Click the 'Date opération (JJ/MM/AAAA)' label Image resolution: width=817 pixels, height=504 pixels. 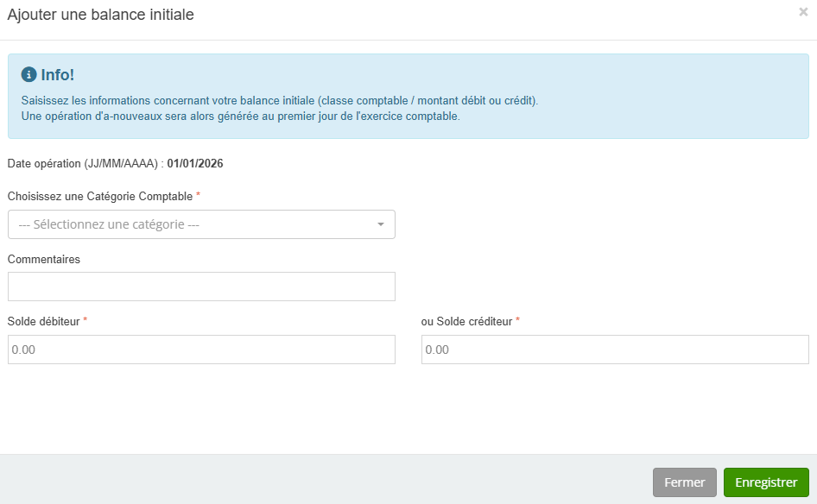83,163
